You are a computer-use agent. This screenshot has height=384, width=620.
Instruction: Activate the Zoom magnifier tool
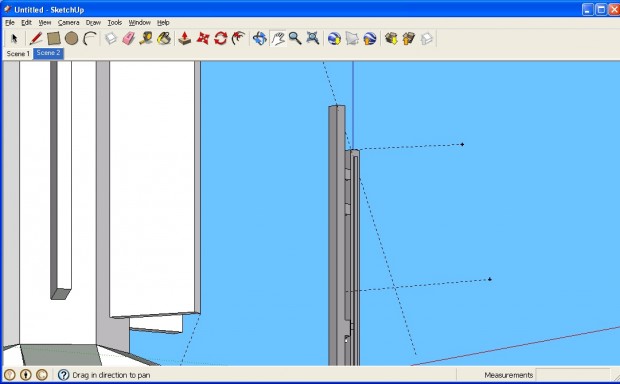point(295,38)
